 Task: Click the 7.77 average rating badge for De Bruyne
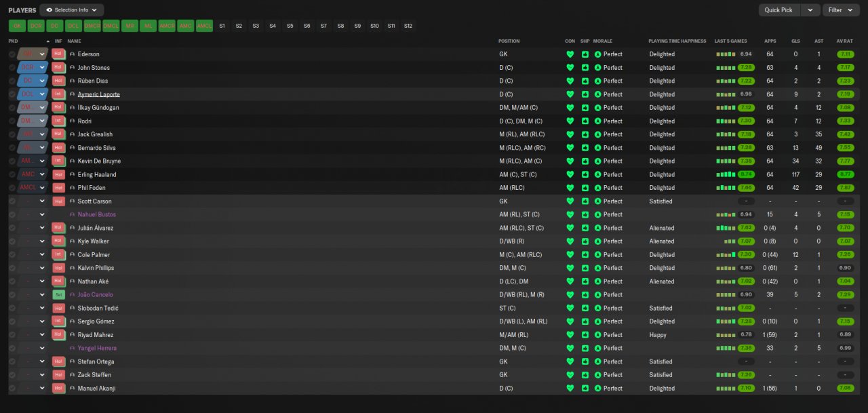pyautogui.click(x=845, y=161)
